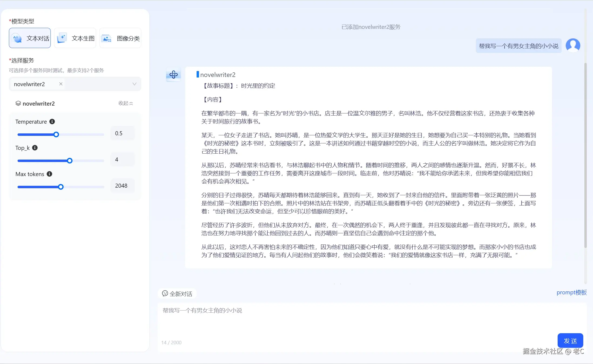The height and width of the screenshot is (364, 593).
Task: Open the service selection dropdown arrow
Action: coord(134,84)
